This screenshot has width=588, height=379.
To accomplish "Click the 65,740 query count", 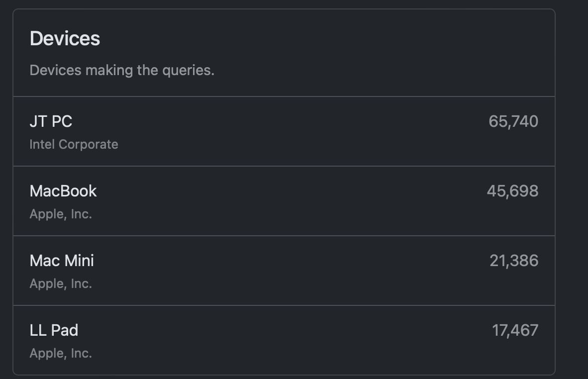I will (x=513, y=121).
